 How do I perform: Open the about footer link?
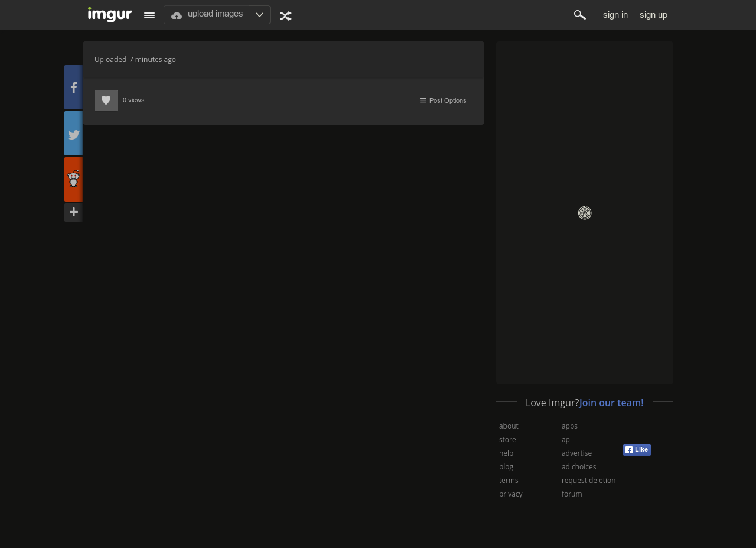(x=509, y=426)
